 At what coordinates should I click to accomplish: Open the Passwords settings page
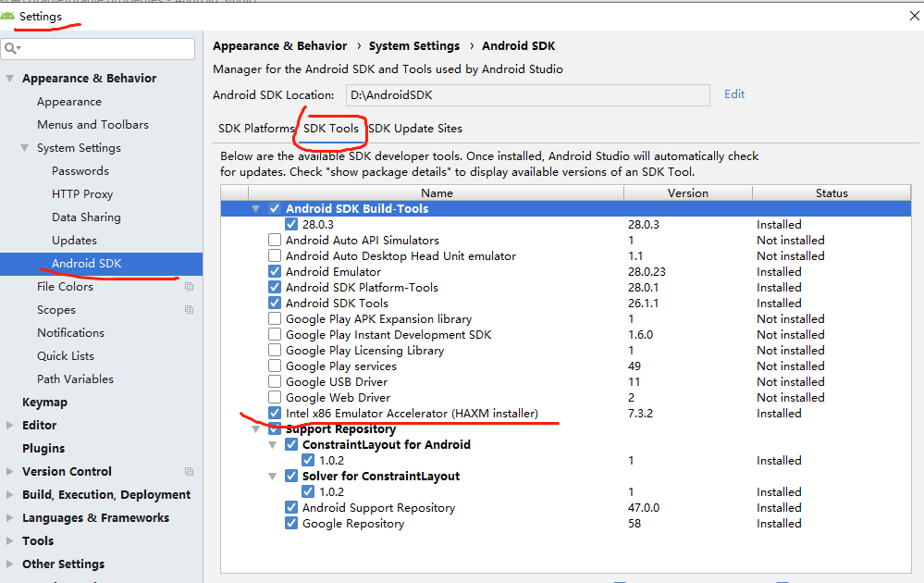coord(80,171)
